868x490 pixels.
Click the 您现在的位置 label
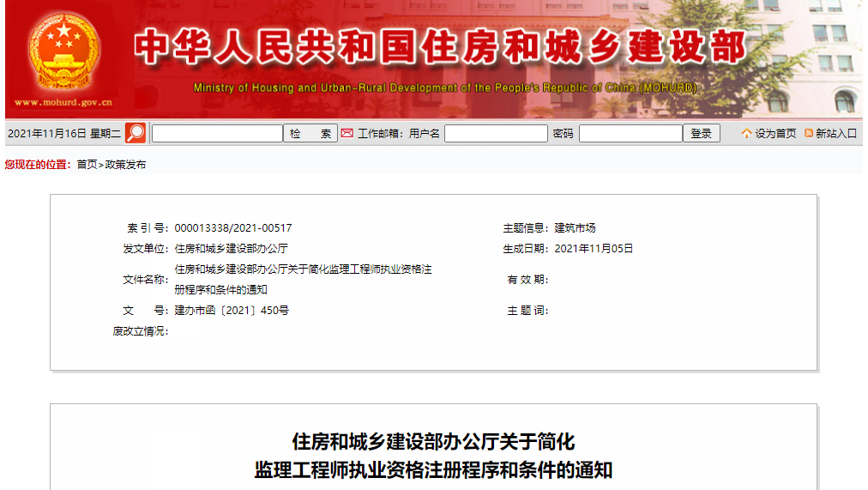point(38,165)
